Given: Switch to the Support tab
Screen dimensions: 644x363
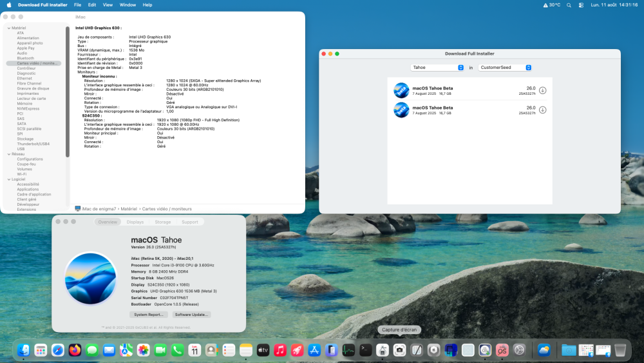Looking at the screenshot, I should tap(190, 222).
